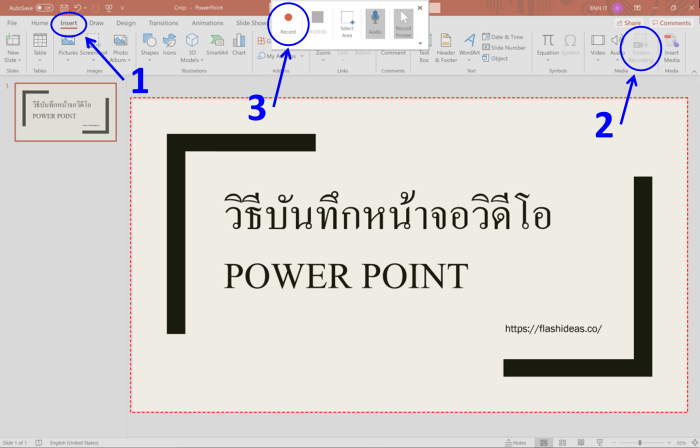The image size is (700, 448).
Task: Insert Icons from the Illustrations group
Action: 169,45
